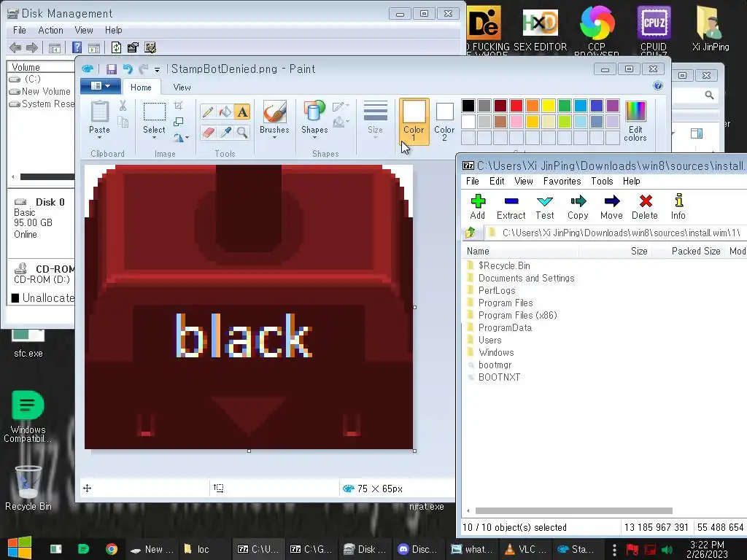Open the VLC taskbar button
This screenshot has height=560, width=747.
tap(525, 549)
